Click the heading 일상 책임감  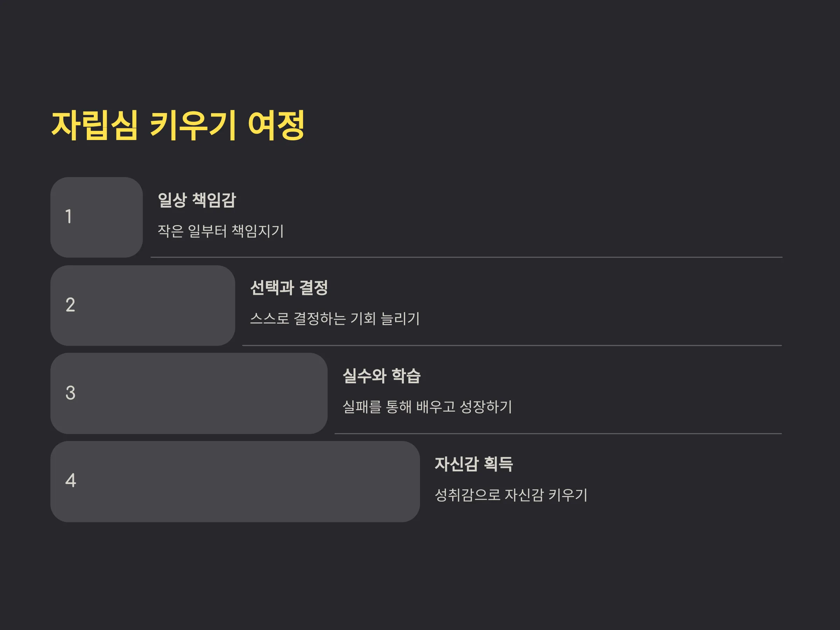click(x=197, y=200)
